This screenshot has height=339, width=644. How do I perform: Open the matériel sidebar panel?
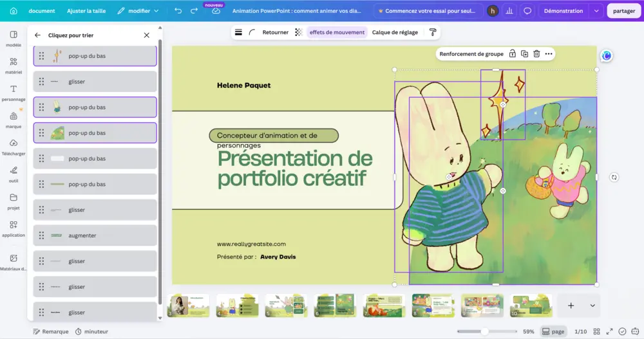click(x=14, y=66)
